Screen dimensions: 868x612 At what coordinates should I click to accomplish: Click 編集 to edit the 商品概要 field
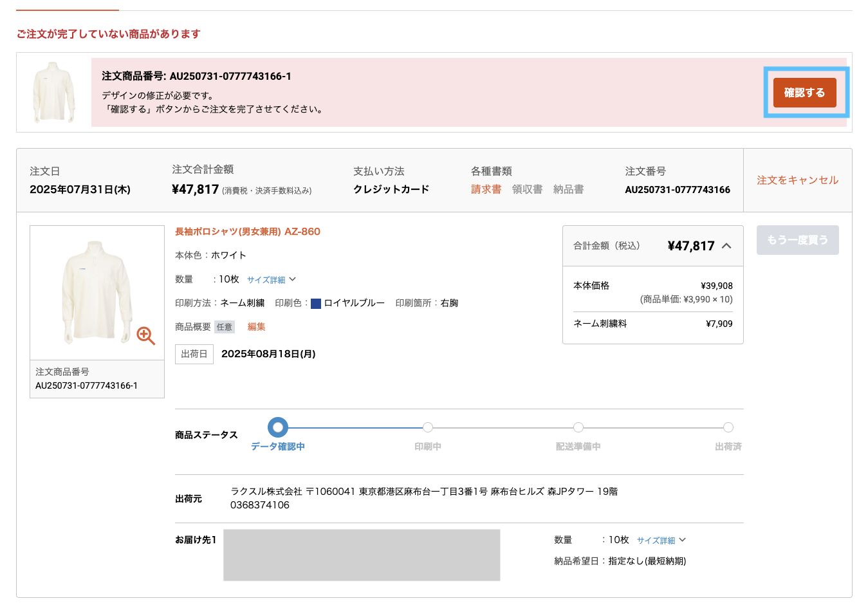[256, 326]
